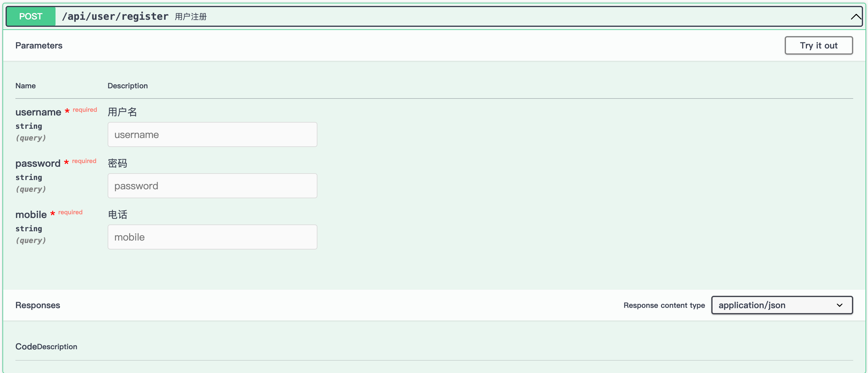Focus the mobile input field
868x373 pixels.
click(212, 237)
